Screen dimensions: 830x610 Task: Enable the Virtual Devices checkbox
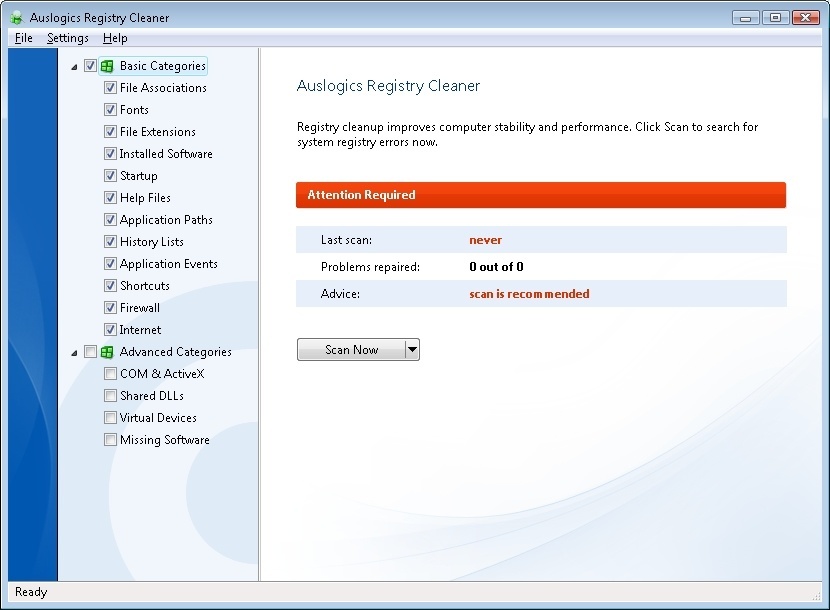pyautogui.click(x=110, y=417)
